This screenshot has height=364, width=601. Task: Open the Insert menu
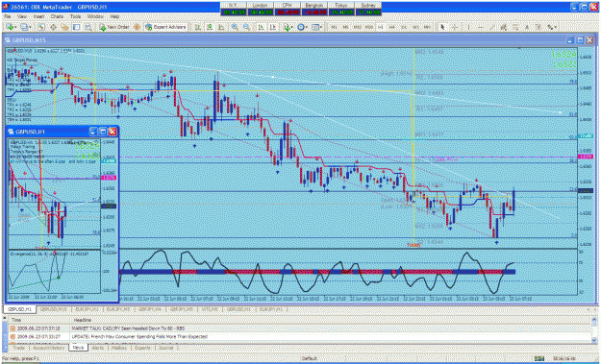pyautogui.click(x=38, y=17)
